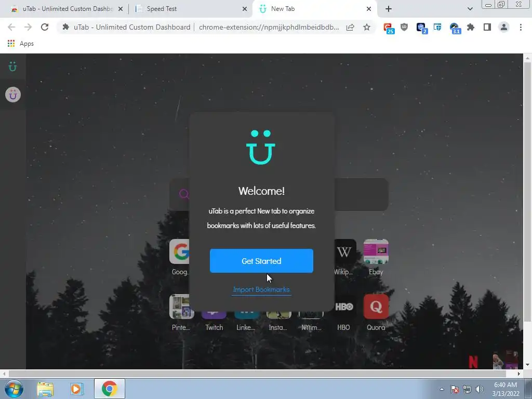Close the uTab dashboard tab

pyautogui.click(x=120, y=9)
